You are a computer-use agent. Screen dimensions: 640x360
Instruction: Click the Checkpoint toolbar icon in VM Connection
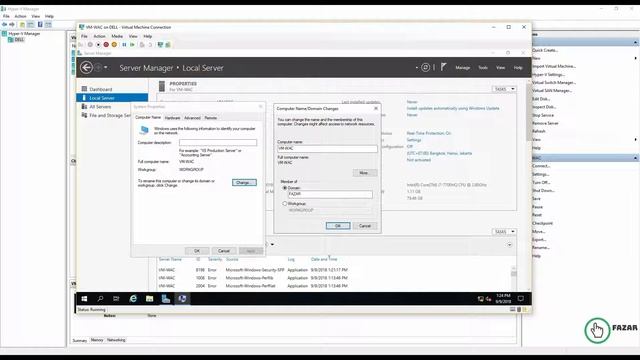pyautogui.click(x=142, y=44)
